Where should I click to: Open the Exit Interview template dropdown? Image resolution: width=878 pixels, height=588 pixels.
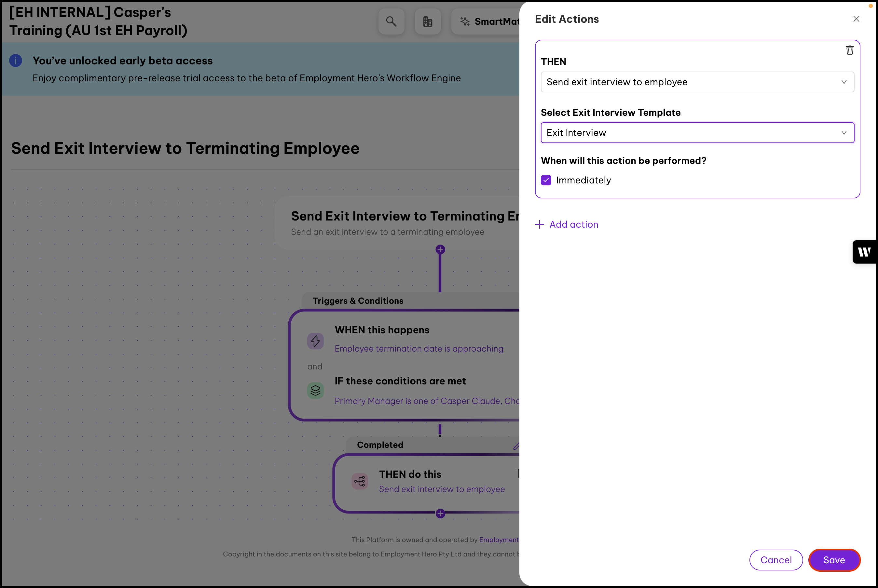697,133
